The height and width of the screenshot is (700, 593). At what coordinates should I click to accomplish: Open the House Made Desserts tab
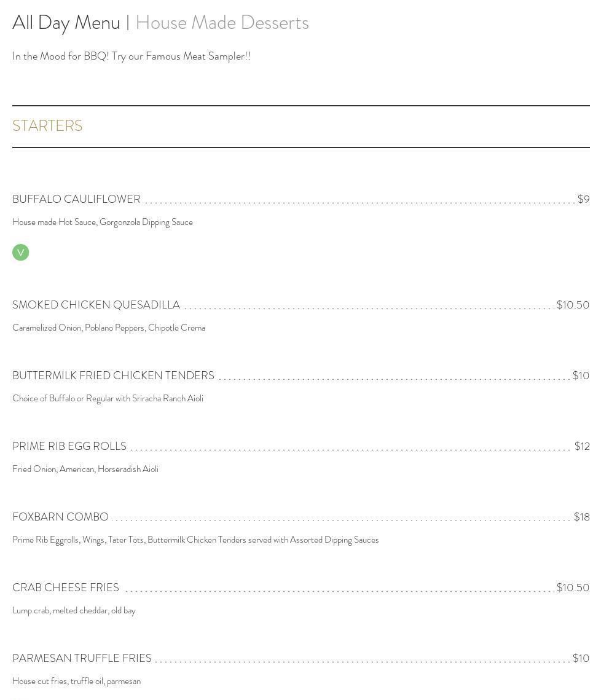(x=222, y=23)
